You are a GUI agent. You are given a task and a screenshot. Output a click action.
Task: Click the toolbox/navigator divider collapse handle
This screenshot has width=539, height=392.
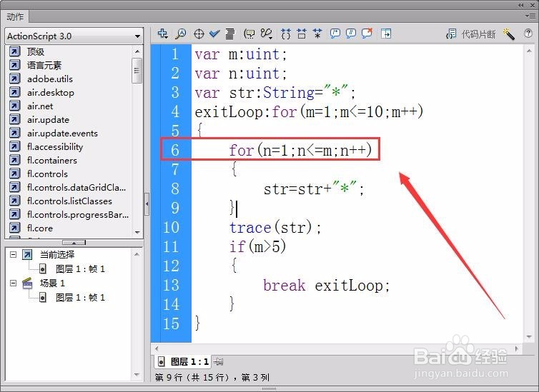pos(74,243)
